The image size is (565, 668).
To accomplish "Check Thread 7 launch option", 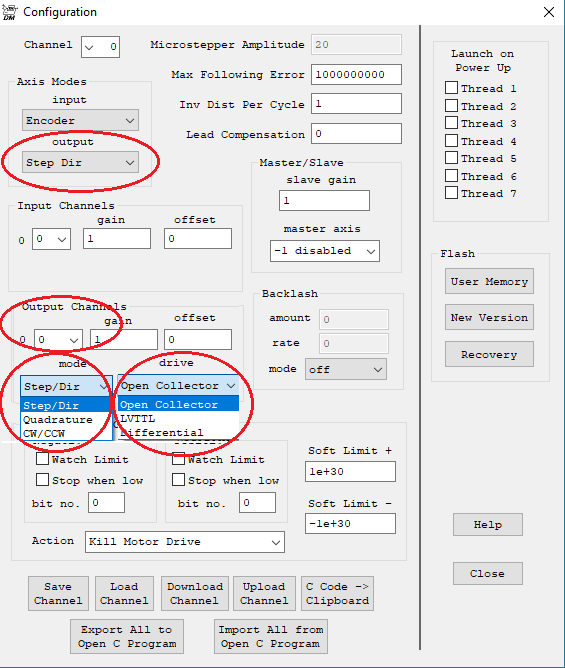I will 451,193.
